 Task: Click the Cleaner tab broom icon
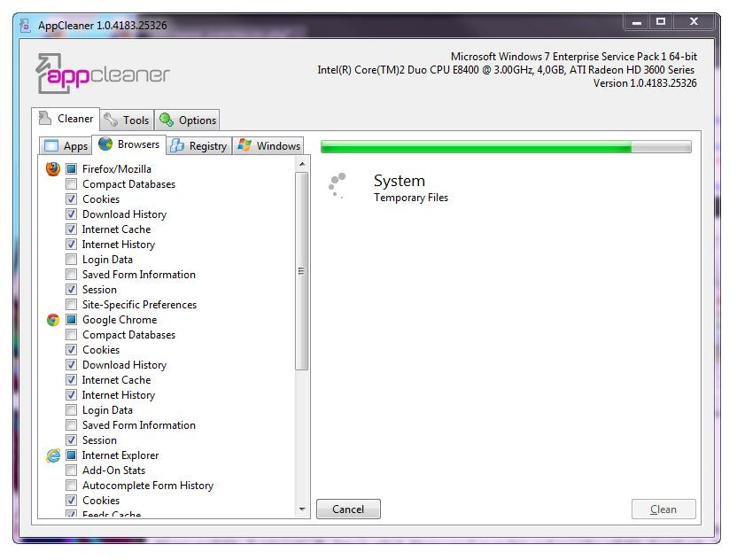44,118
